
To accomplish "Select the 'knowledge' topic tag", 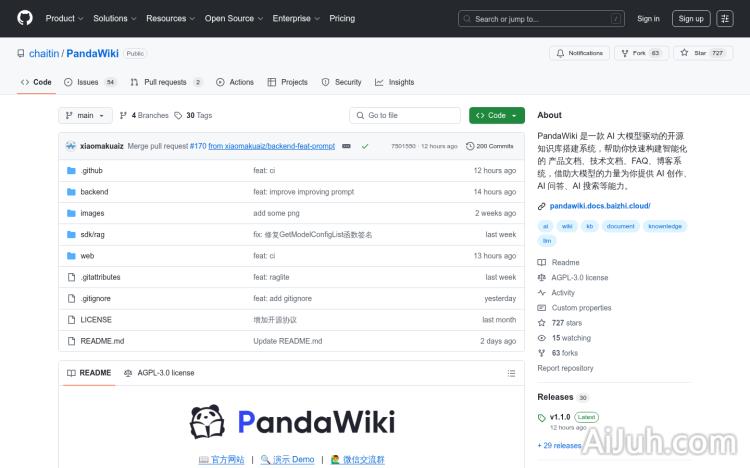I will (x=665, y=226).
